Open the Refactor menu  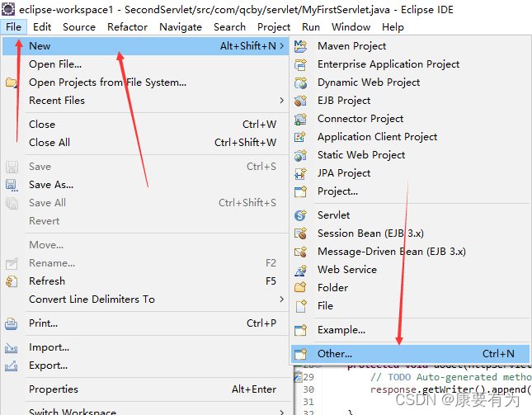click(128, 26)
